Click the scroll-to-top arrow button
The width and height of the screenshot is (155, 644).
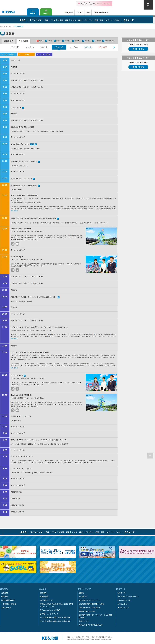150,456
